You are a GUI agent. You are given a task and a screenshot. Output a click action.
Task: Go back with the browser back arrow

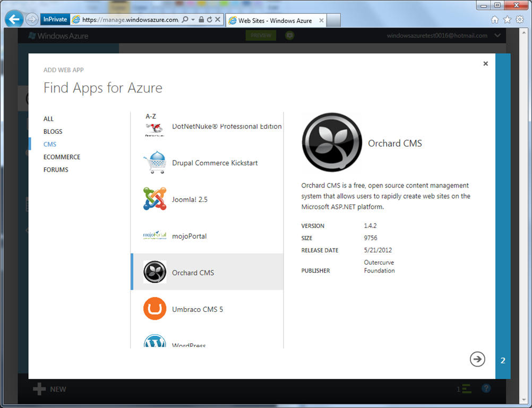[x=14, y=20]
